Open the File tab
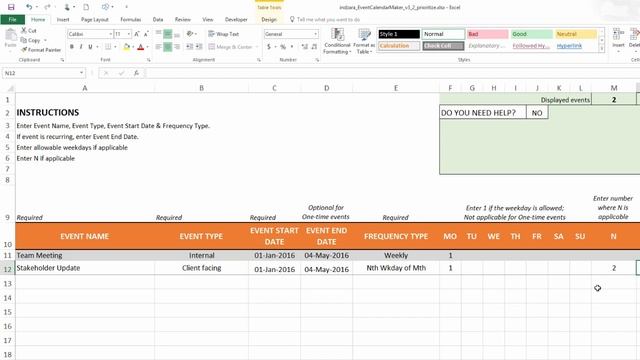Image resolution: width=640 pixels, height=360 pixels. point(13,19)
